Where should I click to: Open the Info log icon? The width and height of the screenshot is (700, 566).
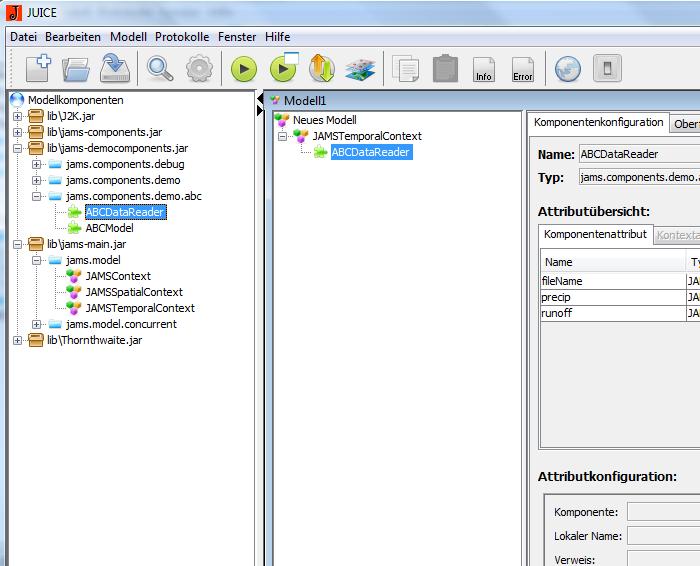(x=483, y=69)
